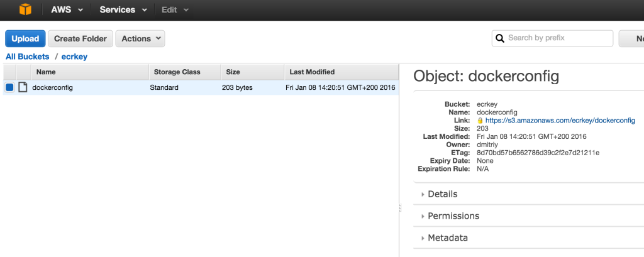Image resolution: width=644 pixels, height=257 pixels.
Task: Click the Standard storage class cell
Action: tap(164, 87)
